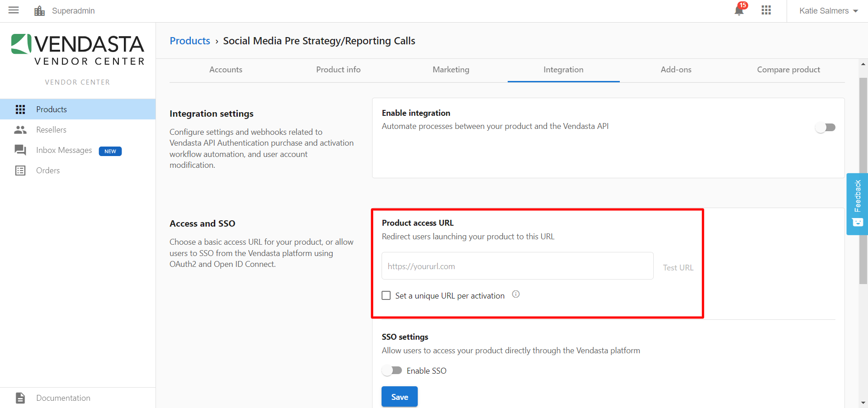The width and height of the screenshot is (868, 408).
Task: Open Documentation link in sidebar
Action: 78,398
